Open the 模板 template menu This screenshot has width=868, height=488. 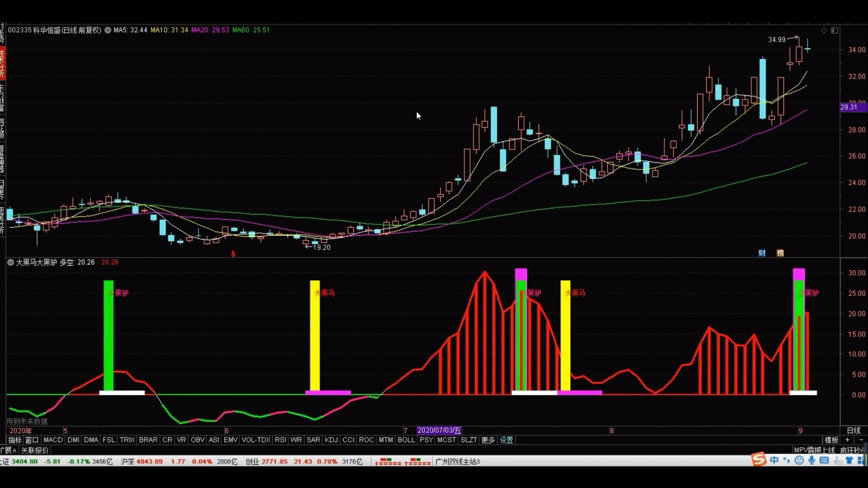tap(831, 440)
